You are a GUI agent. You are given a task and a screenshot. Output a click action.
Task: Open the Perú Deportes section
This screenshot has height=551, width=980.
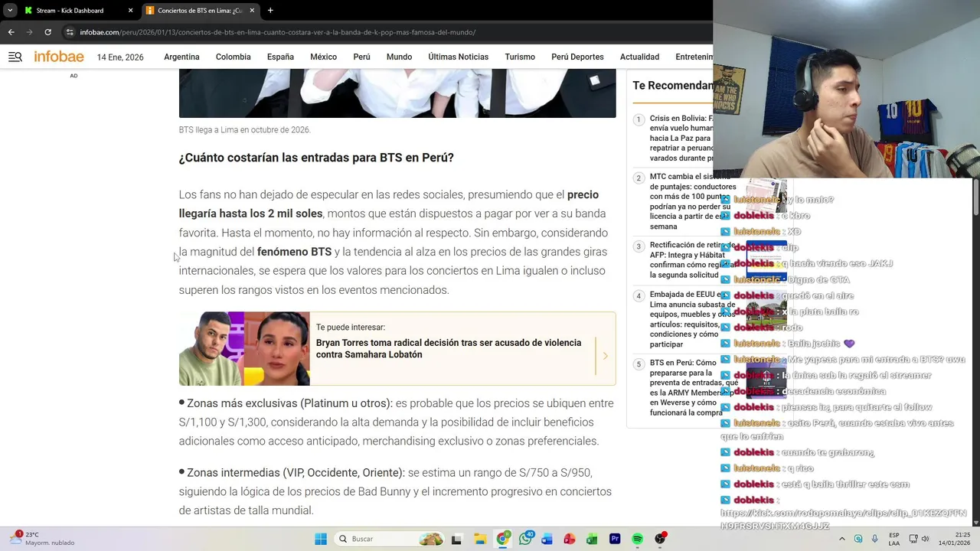pos(577,57)
